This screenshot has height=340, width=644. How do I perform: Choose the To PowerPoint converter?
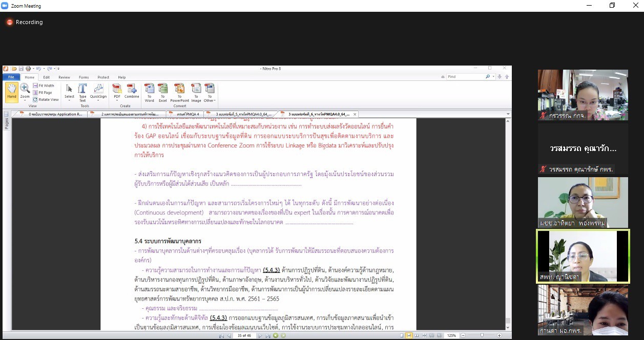pyautogui.click(x=179, y=92)
